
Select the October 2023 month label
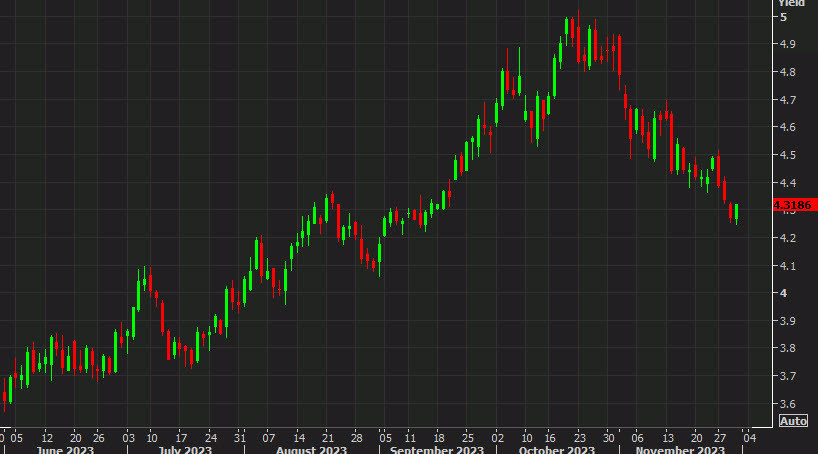coord(557,450)
